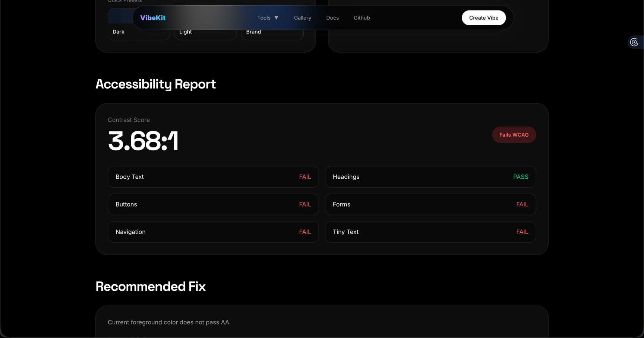Click the text about foreground color not passing AA

tap(169, 322)
